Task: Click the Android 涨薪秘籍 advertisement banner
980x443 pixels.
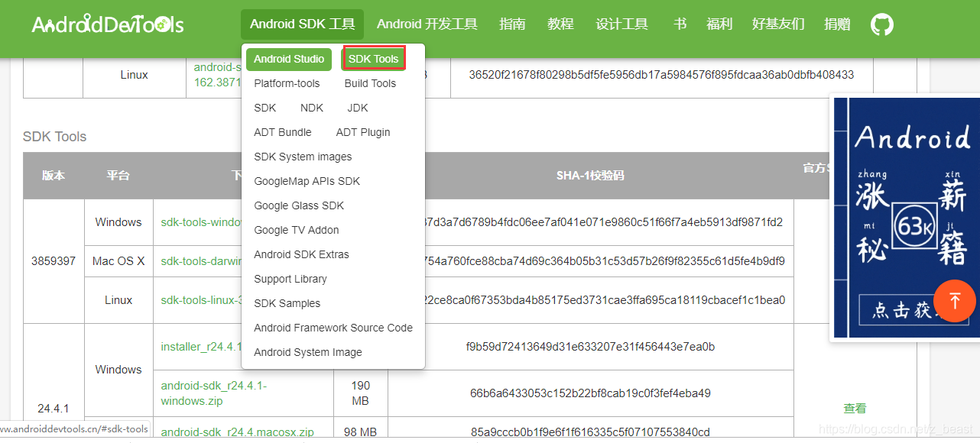Action: click(905, 218)
